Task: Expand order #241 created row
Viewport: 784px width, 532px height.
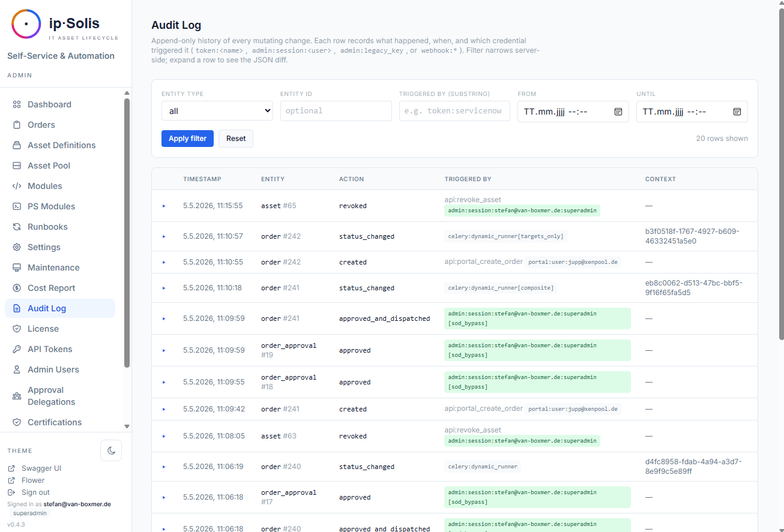Action: (x=164, y=409)
